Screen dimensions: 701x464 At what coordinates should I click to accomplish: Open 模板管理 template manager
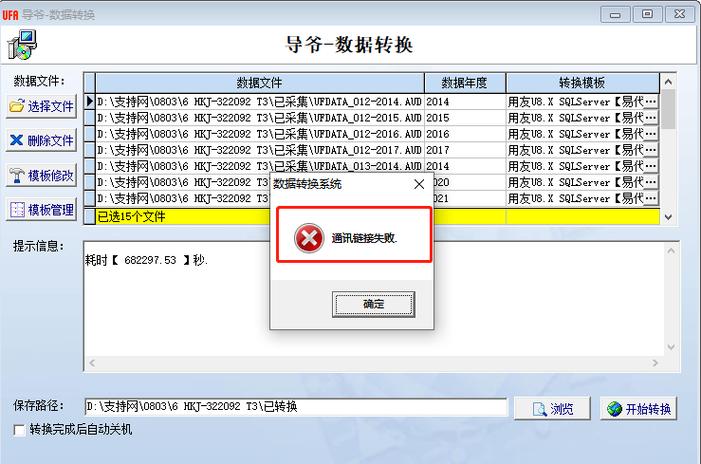(41, 210)
